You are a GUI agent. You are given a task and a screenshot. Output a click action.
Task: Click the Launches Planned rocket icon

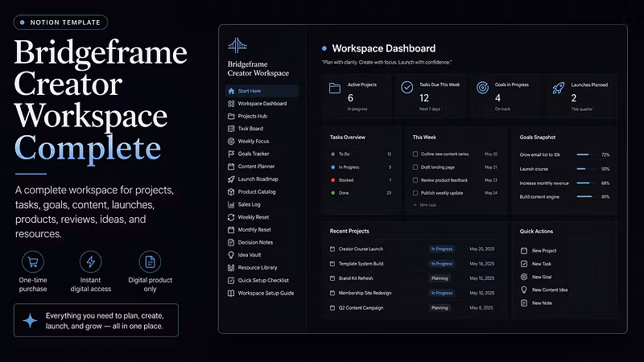tap(558, 88)
